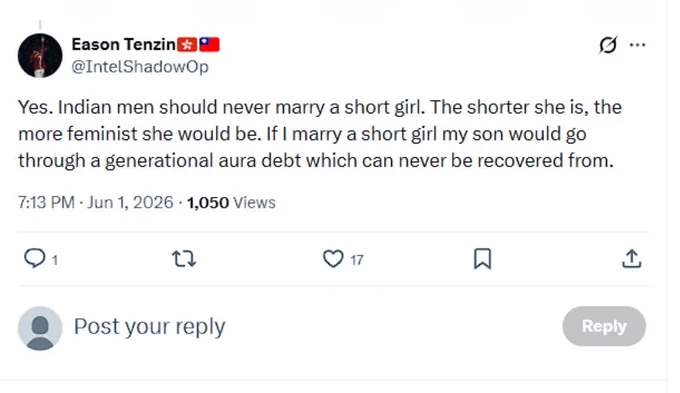Bookmark this post
This screenshot has width=680, height=393.
point(482,259)
